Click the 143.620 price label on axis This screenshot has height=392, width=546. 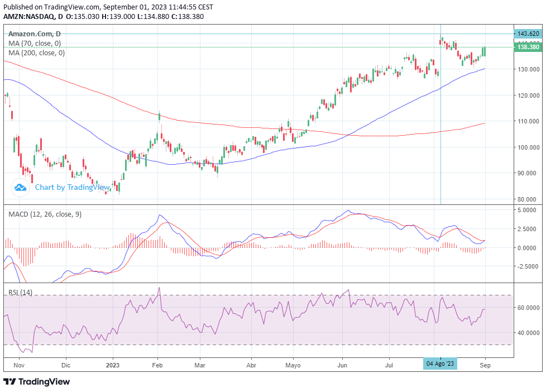click(x=528, y=34)
